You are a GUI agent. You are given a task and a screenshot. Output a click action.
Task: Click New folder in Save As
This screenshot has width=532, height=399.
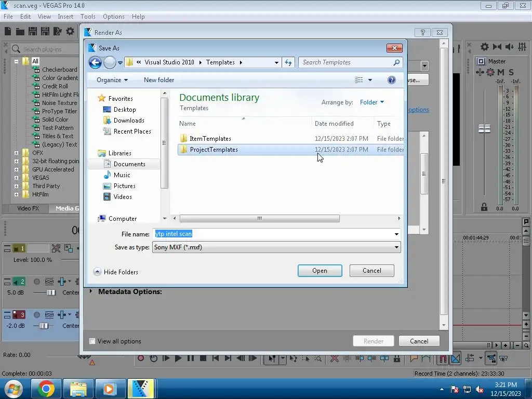[159, 80]
